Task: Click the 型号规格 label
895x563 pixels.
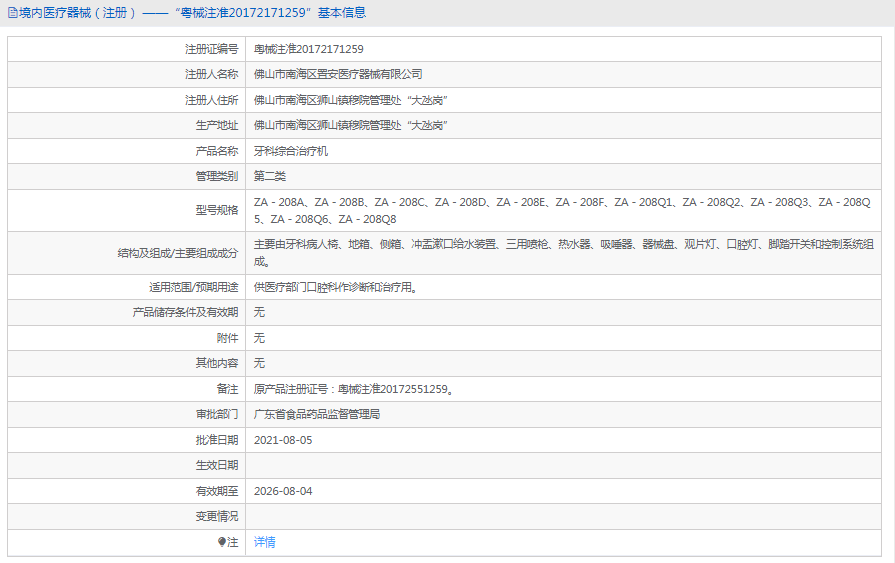Action: (x=217, y=210)
